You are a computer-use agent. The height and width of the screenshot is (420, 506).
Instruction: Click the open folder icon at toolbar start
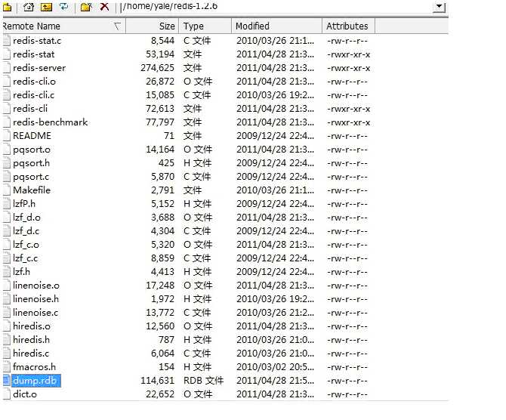click(x=7, y=7)
